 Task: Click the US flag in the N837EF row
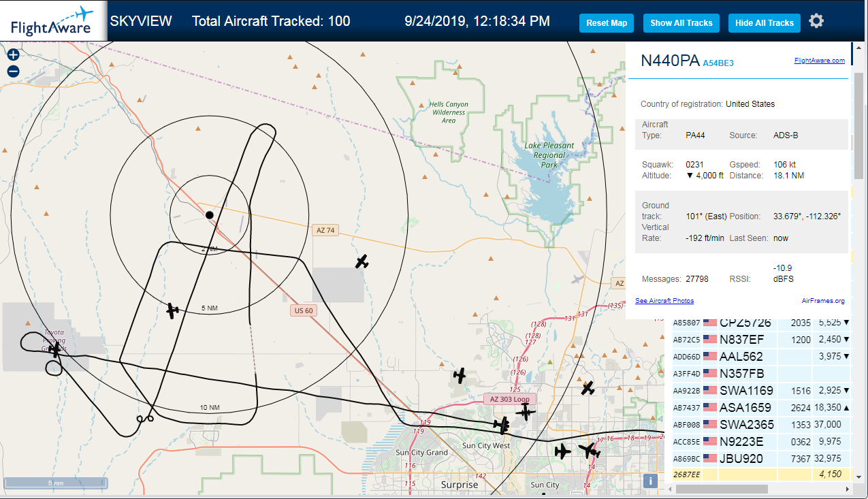coord(710,339)
